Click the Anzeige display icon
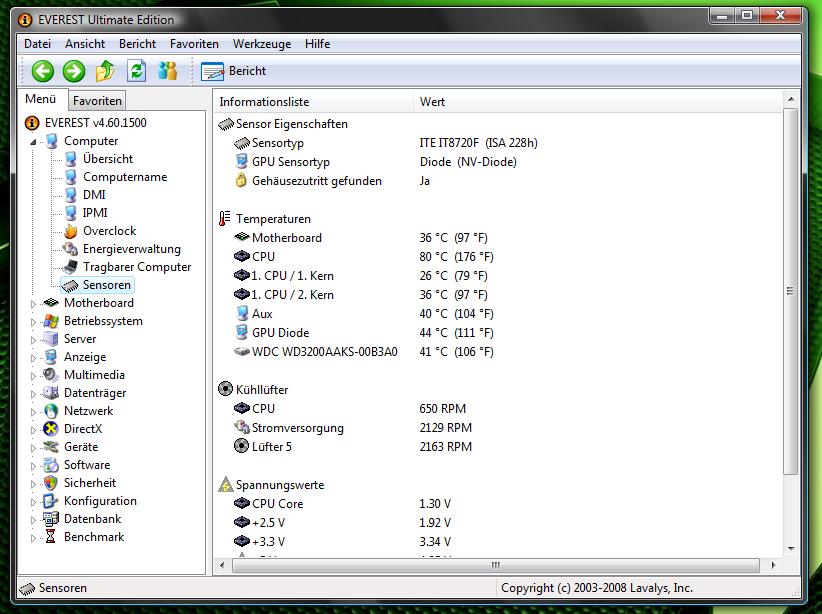Viewport: 822px width, 614px height. [51, 357]
